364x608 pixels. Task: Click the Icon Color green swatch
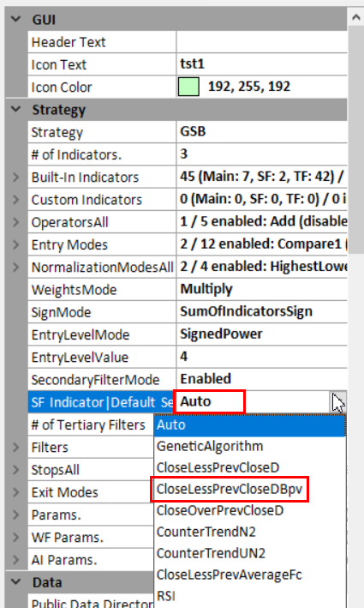coord(188,87)
